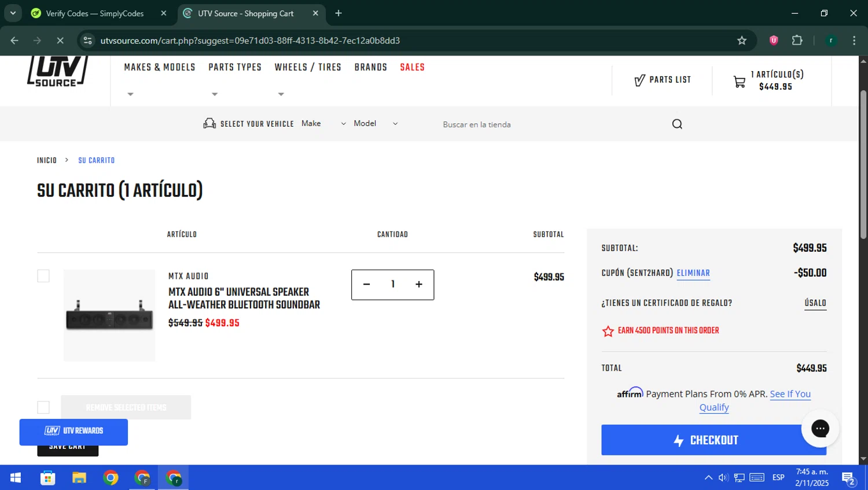Screen dimensions: 868x490
Task: Click the ESP language indicator
Action: [x=778, y=478]
